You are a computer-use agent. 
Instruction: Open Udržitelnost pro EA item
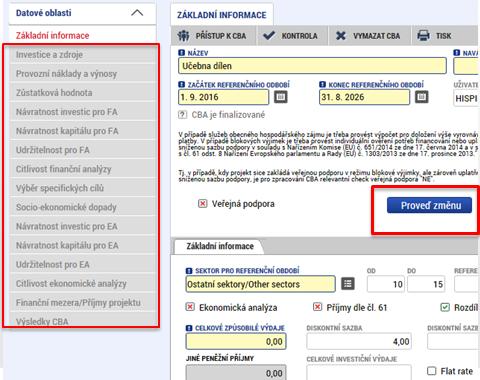tap(83, 264)
